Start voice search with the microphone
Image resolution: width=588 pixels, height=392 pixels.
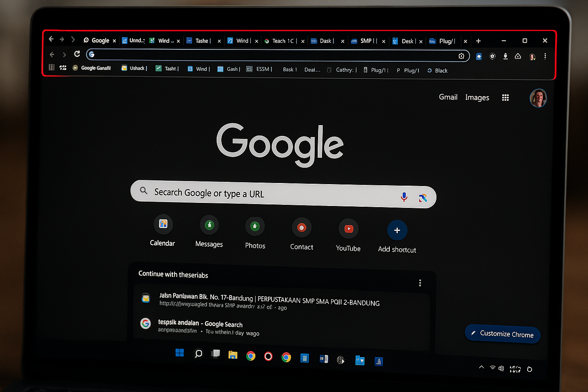tap(404, 197)
